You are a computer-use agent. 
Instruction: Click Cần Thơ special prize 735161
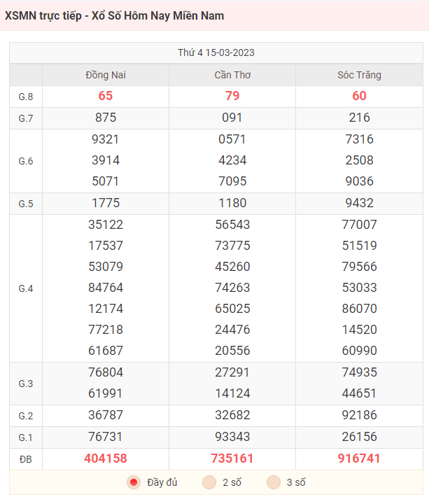(232, 458)
